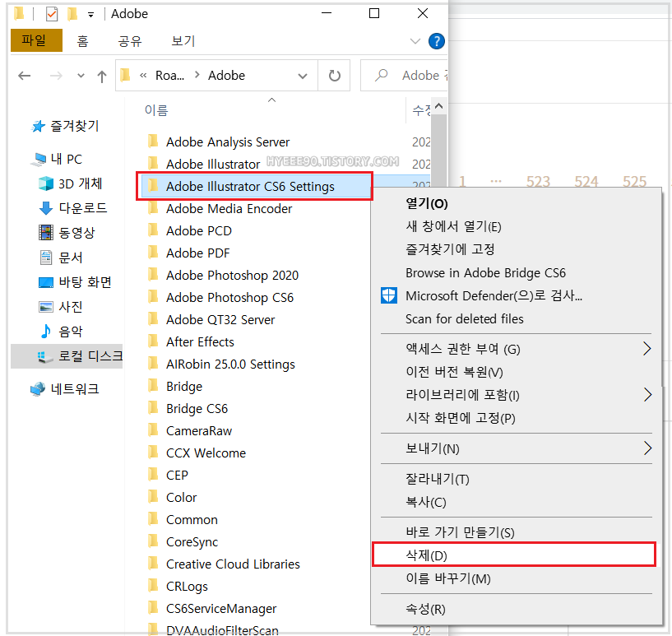The image size is (672, 636).
Task: Click the CameraRaw folder icon
Action: point(153,429)
